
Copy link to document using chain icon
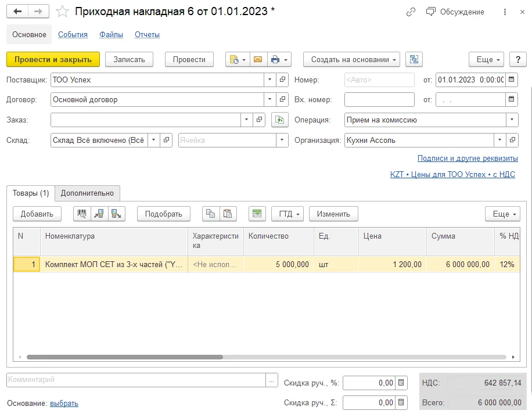[411, 12]
